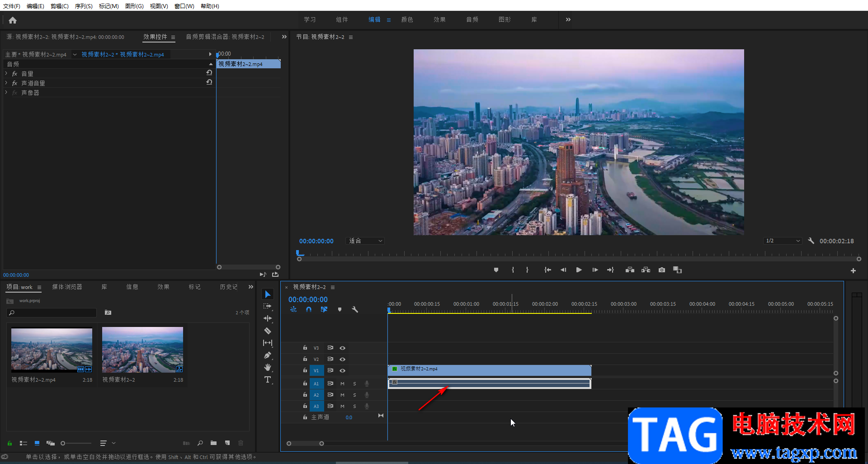Viewport: 868px width, 464px height.
Task: Switch to 颜色 workspace
Action: click(407, 19)
